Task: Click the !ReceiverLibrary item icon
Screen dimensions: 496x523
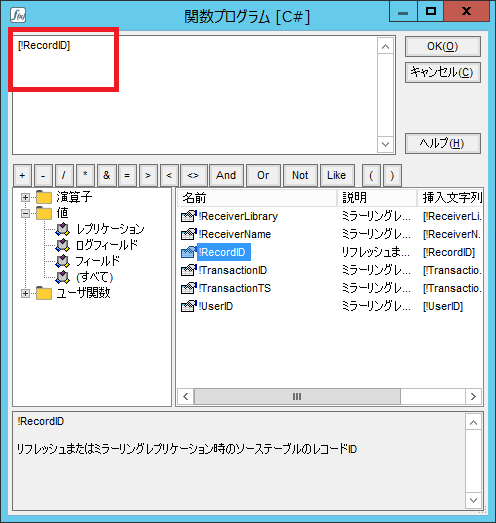Action: pyautogui.click(x=188, y=216)
